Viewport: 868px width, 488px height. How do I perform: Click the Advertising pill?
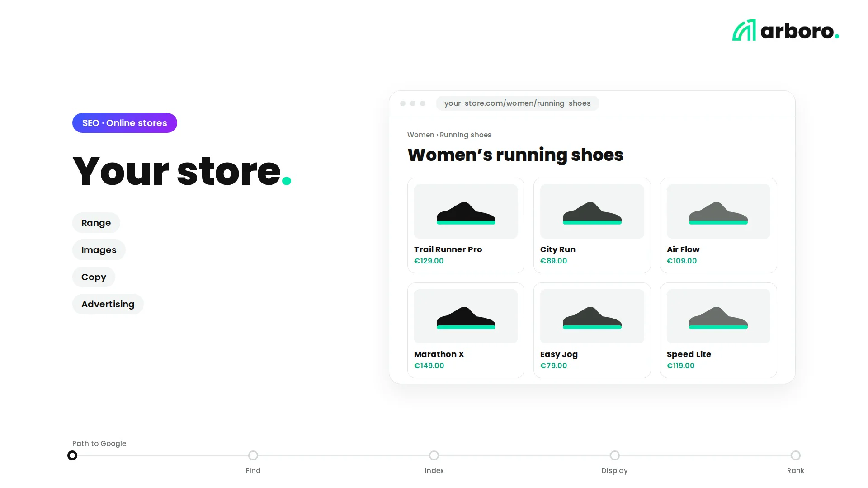[x=108, y=304]
